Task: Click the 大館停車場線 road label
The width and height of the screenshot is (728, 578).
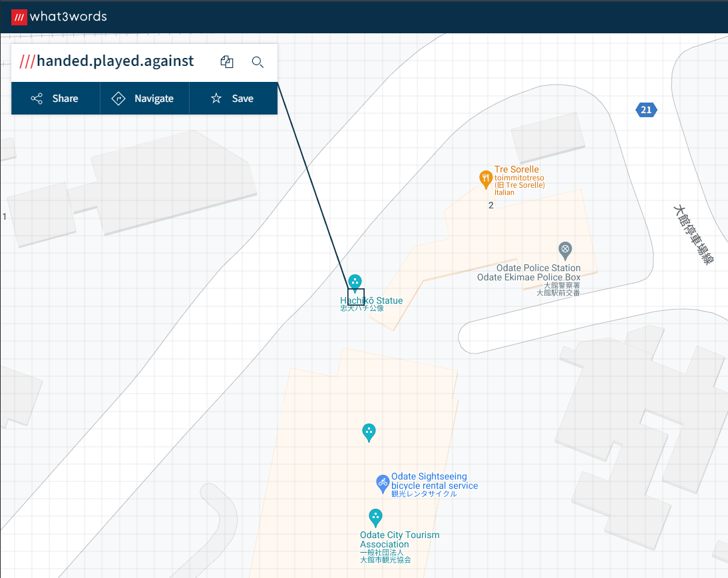Action: pos(693,235)
